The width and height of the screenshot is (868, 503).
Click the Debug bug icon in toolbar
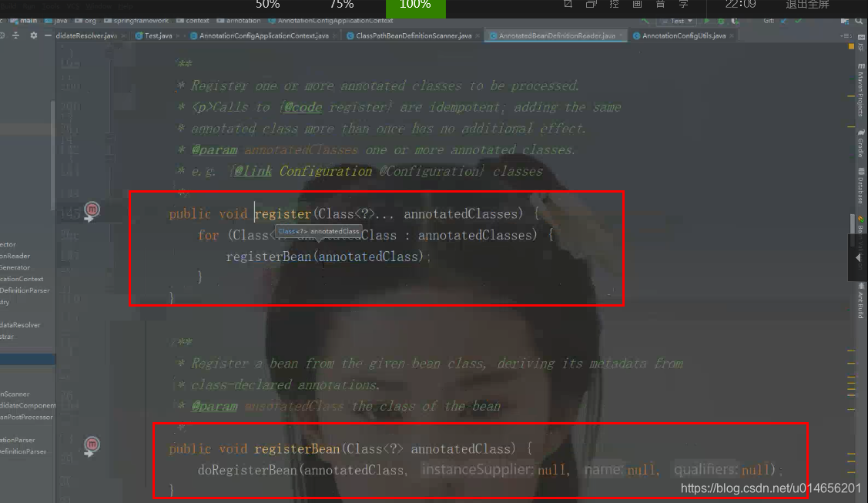coord(721,21)
